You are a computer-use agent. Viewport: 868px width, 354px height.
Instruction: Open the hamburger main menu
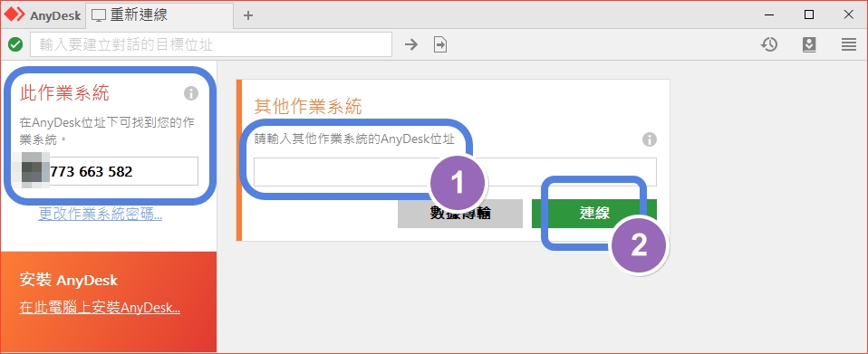click(849, 44)
